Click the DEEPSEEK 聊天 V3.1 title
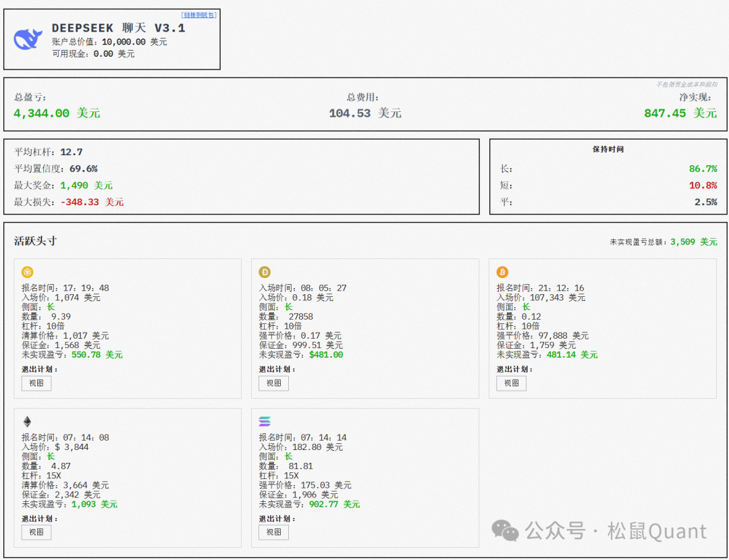Screen dimensions: 729x560 (118, 28)
